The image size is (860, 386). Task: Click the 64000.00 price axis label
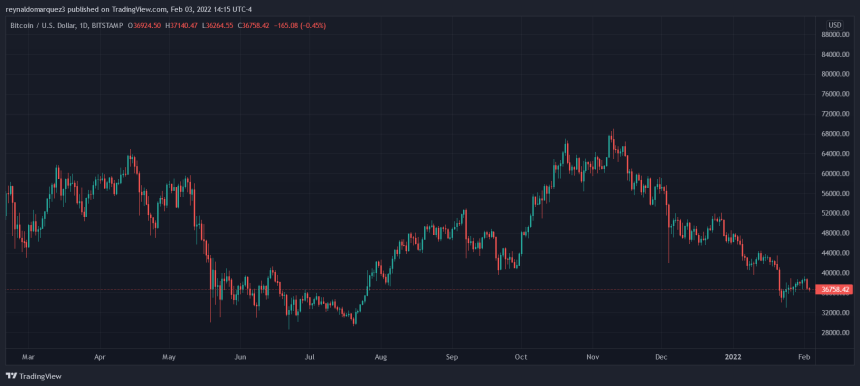point(835,154)
